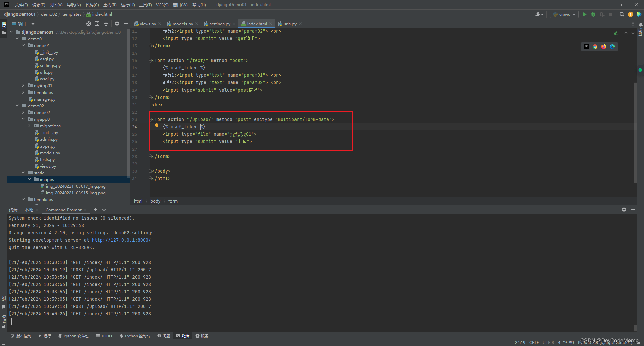Collapse the images folder

pos(29,179)
